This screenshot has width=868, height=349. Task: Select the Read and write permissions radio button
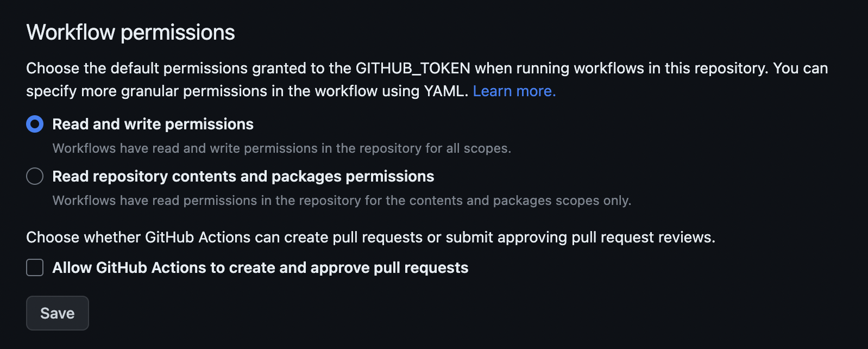(x=34, y=124)
